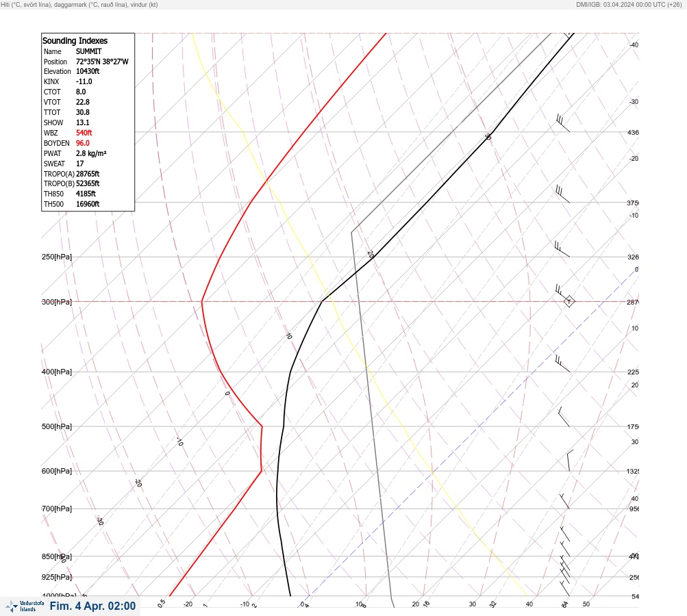Click the '300[hPa]' pressure label
The height and width of the screenshot is (616, 687).
point(57,302)
